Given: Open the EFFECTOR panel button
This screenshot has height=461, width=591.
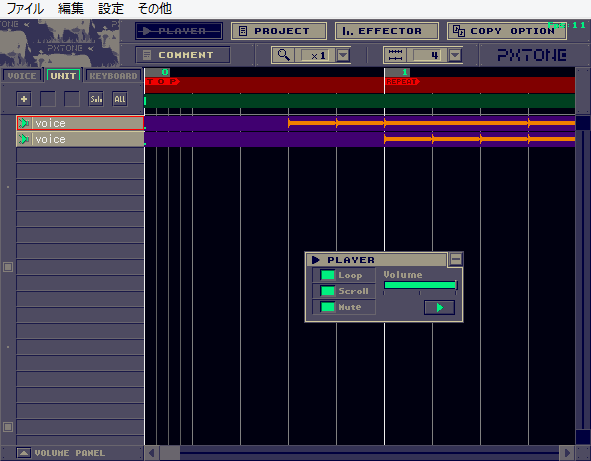Looking at the screenshot, I should click(387, 31).
